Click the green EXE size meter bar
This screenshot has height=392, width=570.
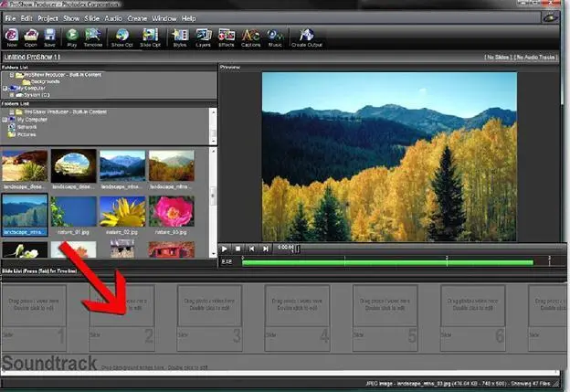tap(387, 262)
